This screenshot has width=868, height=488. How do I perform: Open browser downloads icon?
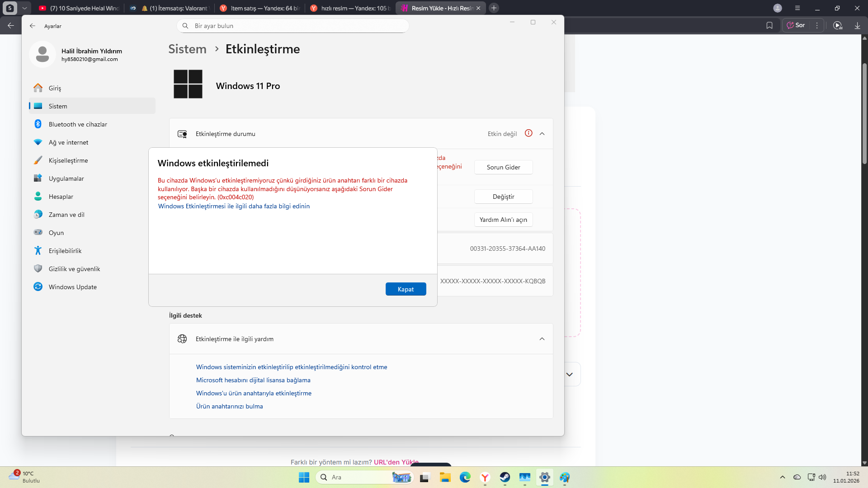857,25
